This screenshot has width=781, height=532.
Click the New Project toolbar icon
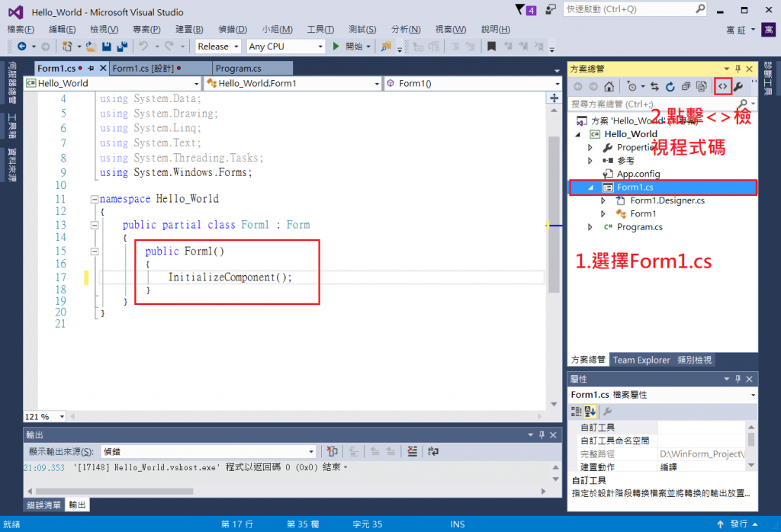[x=67, y=46]
